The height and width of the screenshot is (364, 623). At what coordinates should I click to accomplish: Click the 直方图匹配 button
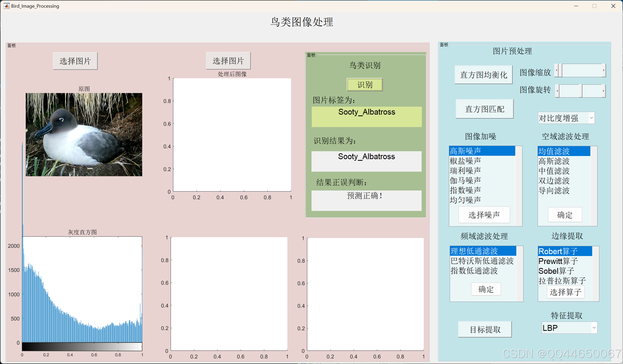point(484,109)
